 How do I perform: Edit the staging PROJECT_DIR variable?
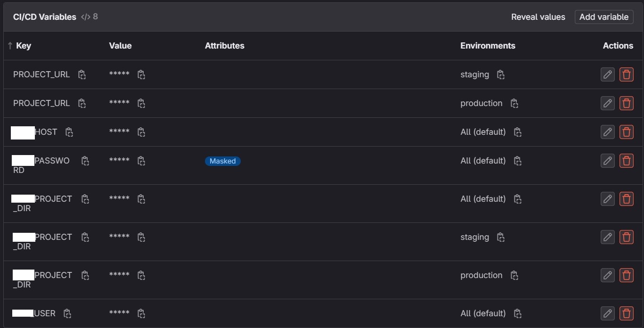[x=607, y=237]
